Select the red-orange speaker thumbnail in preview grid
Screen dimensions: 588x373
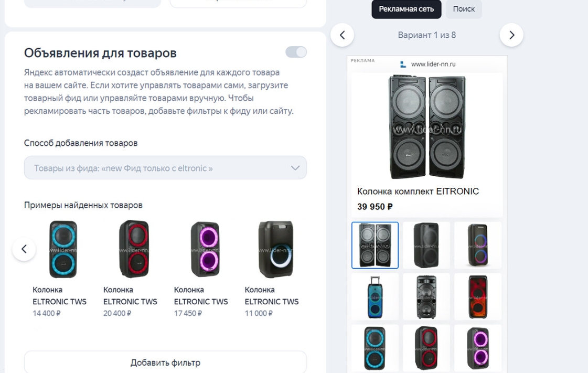point(478,296)
